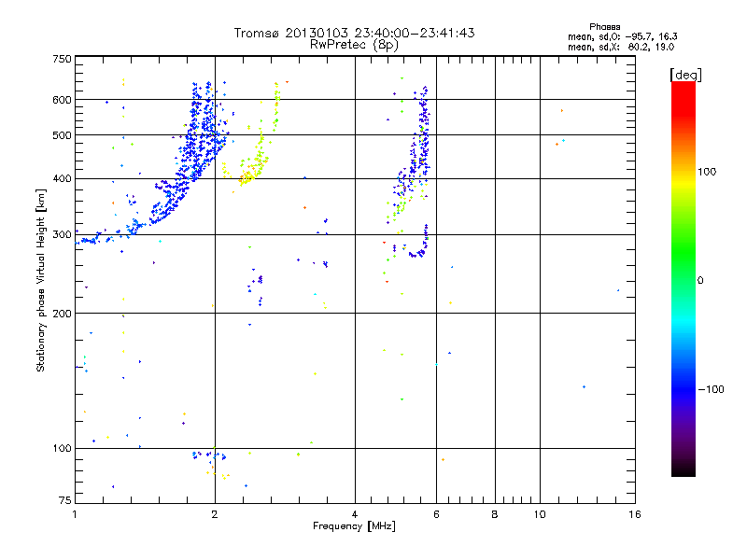747x560 pixels.
Task: Click the "Stationary phase Virtual Height [km]" axis title
Action: (x=41, y=281)
